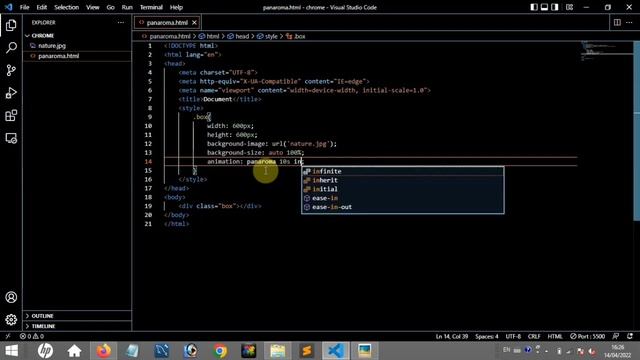Open the Help menu

coord(176,7)
